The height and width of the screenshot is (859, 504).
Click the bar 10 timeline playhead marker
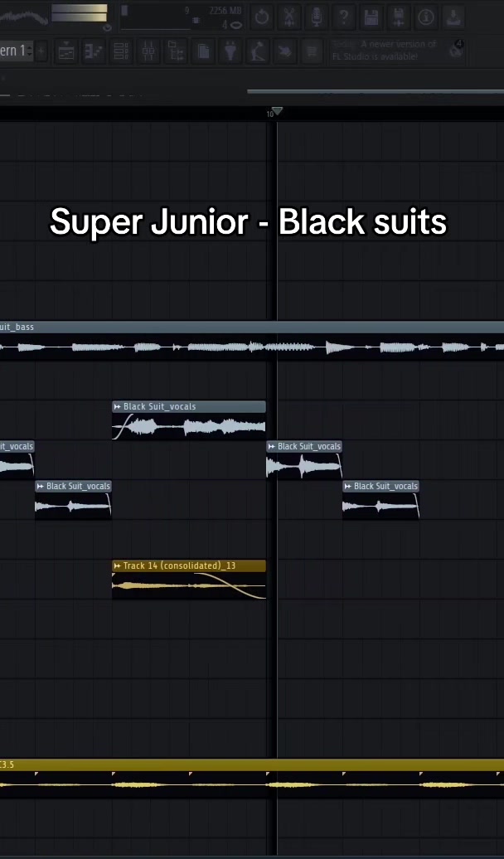coord(277,112)
